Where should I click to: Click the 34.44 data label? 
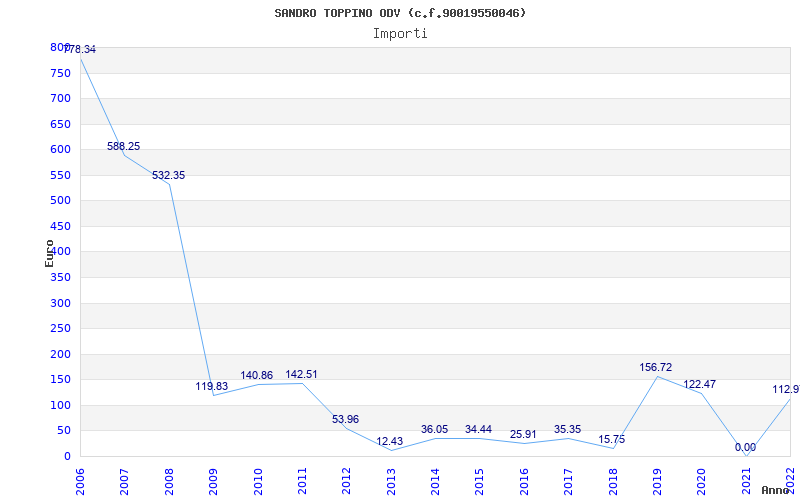(479, 430)
